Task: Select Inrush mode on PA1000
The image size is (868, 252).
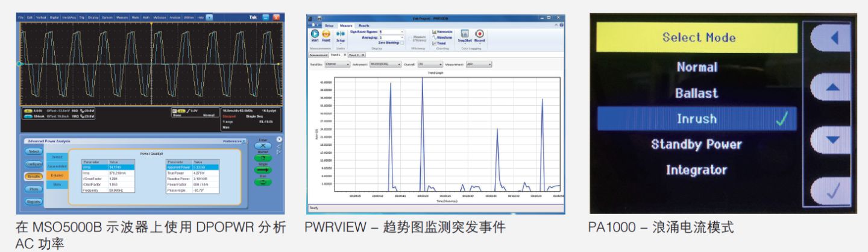Action: point(696,119)
